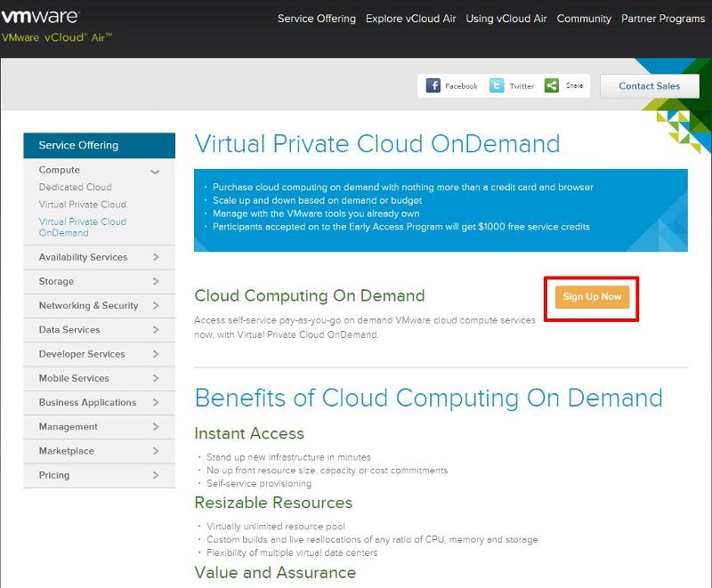Select the Compute sidebar item
Image resolution: width=712 pixels, height=588 pixels.
[x=59, y=170]
